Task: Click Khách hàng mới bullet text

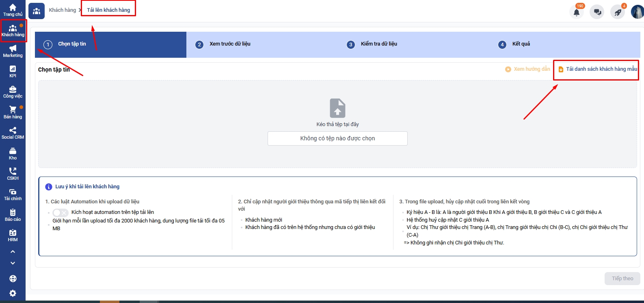Action: 264,220
